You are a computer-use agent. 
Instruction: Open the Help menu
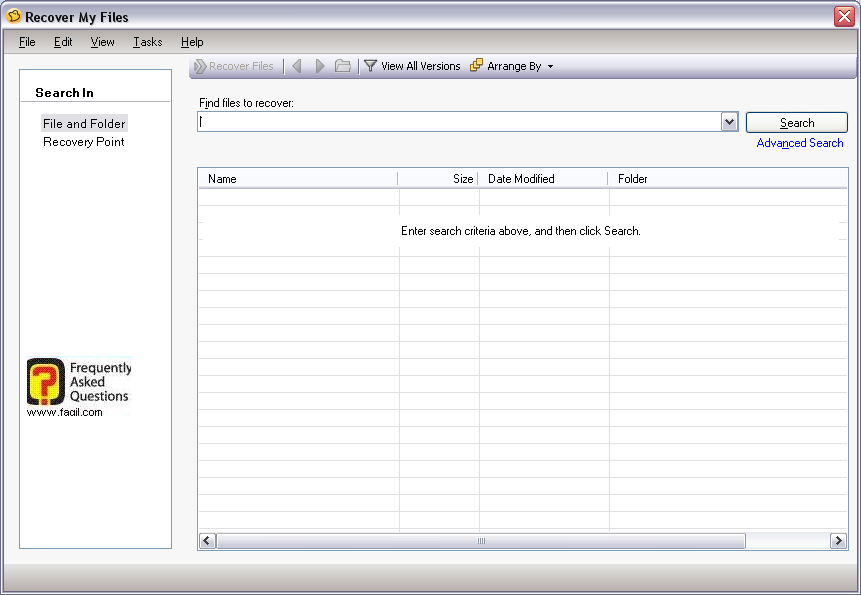(x=192, y=42)
